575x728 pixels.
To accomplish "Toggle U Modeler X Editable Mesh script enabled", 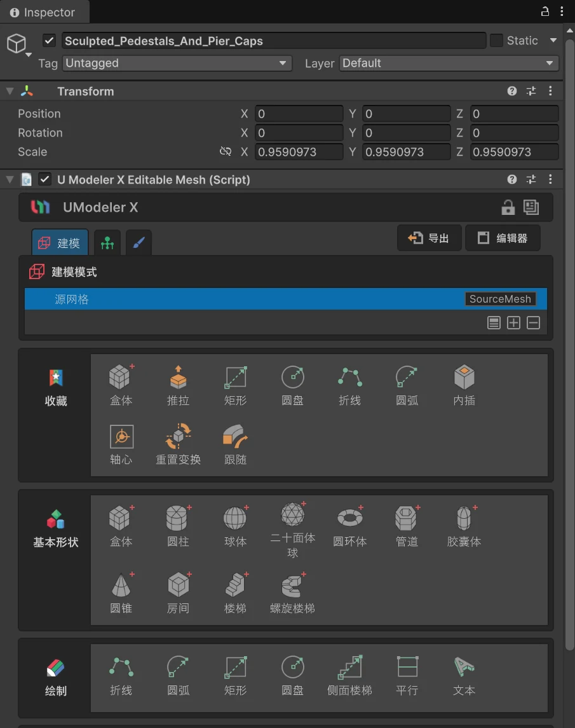I will 44,179.
